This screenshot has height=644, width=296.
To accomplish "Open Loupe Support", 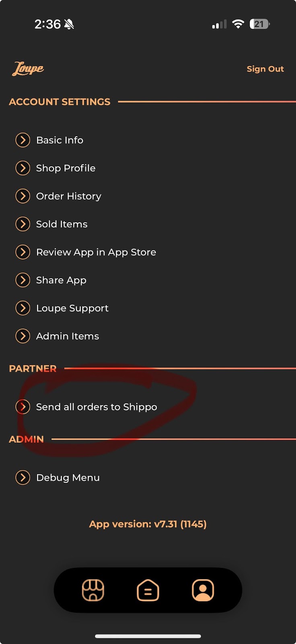I will pos(72,308).
